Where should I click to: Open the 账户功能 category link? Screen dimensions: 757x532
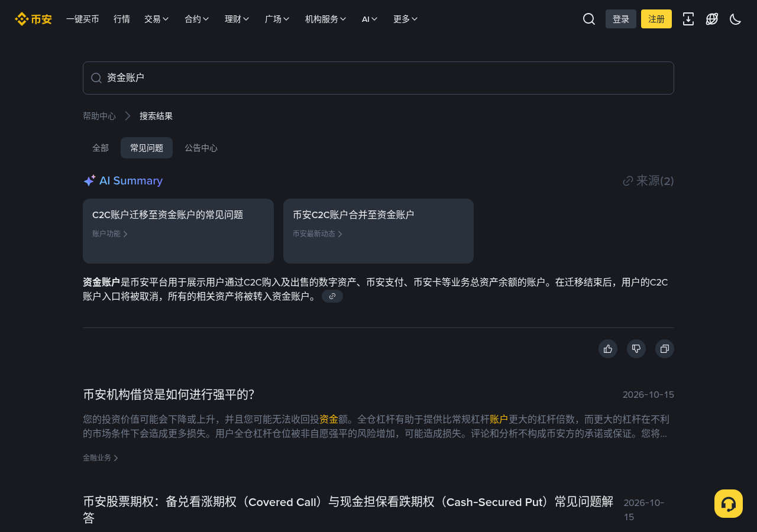(x=110, y=233)
